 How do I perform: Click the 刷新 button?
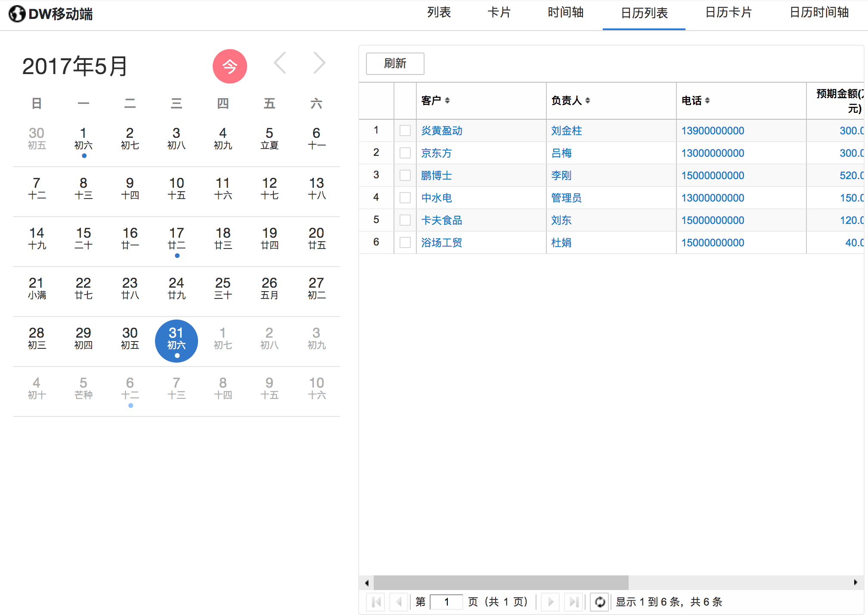point(395,64)
